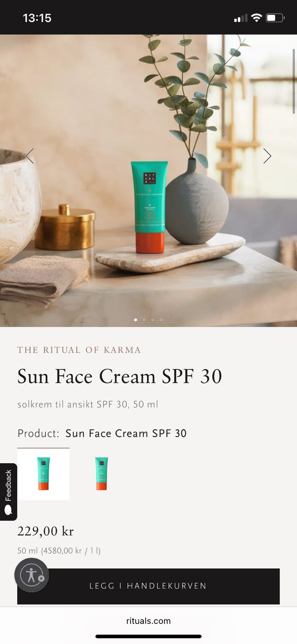This screenshot has height=644, width=297.
Task: Open the accessibility options icon
Action: pyautogui.click(x=31, y=575)
